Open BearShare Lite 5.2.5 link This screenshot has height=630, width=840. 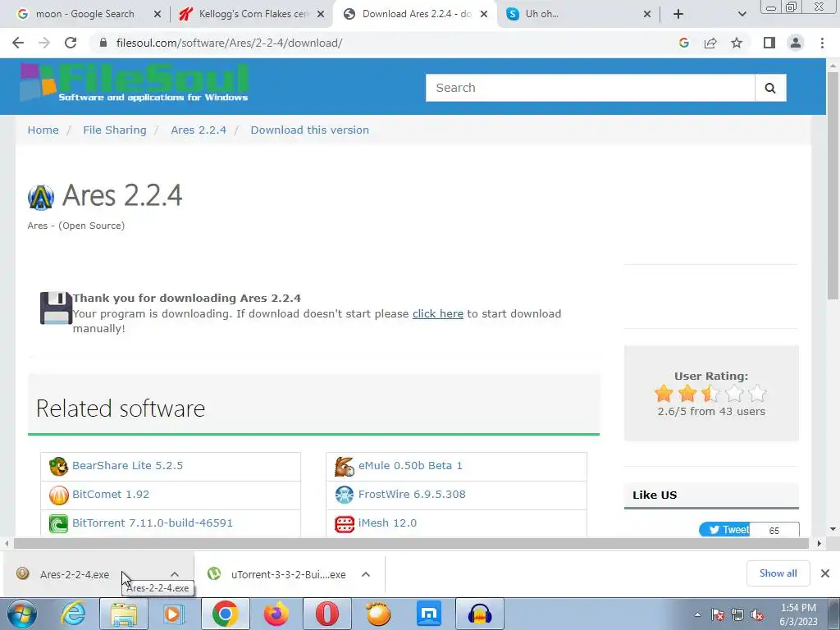(x=127, y=466)
